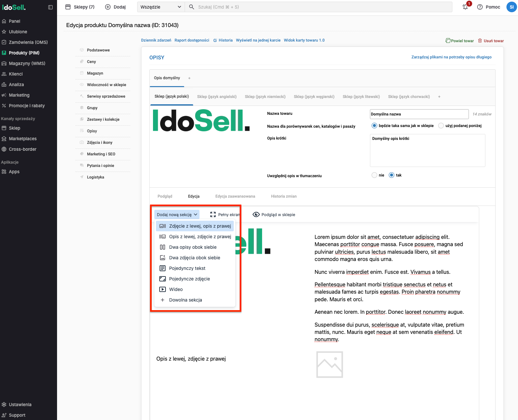Click the Opis krótki text area
The height and width of the screenshot is (420, 518).
427,150
